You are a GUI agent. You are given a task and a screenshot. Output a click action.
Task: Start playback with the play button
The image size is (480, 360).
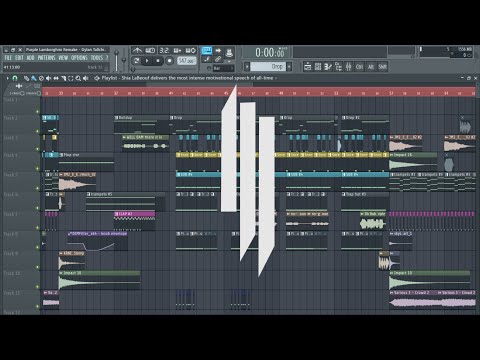pyautogui.click(x=147, y=61)
